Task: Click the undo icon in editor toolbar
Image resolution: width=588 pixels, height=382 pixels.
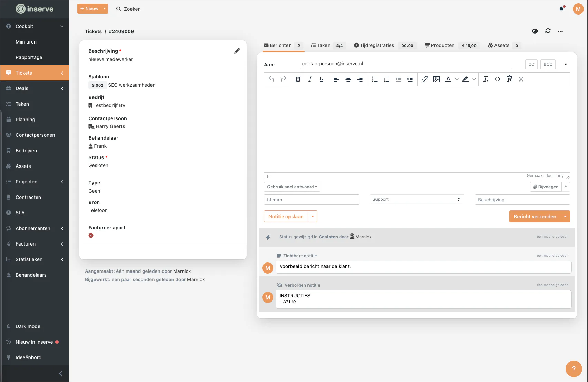Action: click(271, 79)
